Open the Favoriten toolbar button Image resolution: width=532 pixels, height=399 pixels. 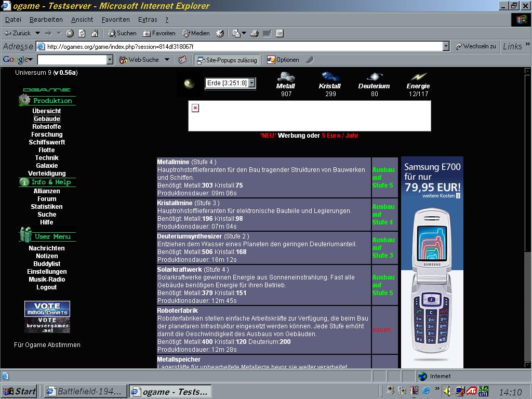159,33
